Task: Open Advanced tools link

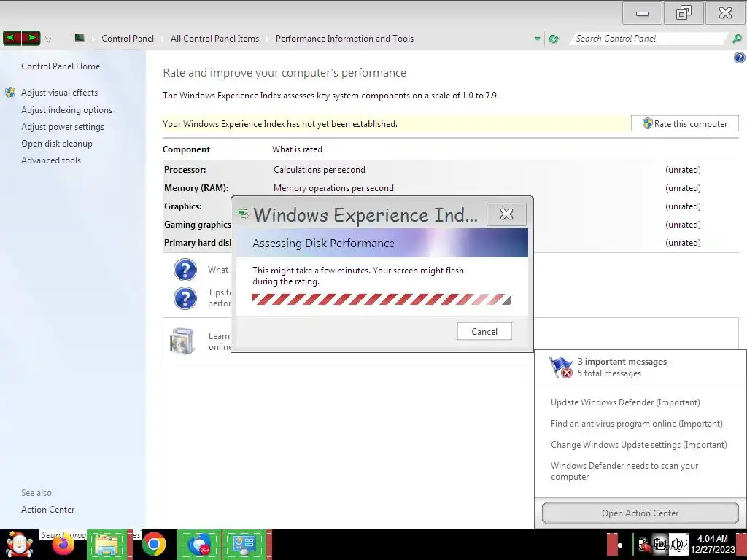Action: coord(51,160)
